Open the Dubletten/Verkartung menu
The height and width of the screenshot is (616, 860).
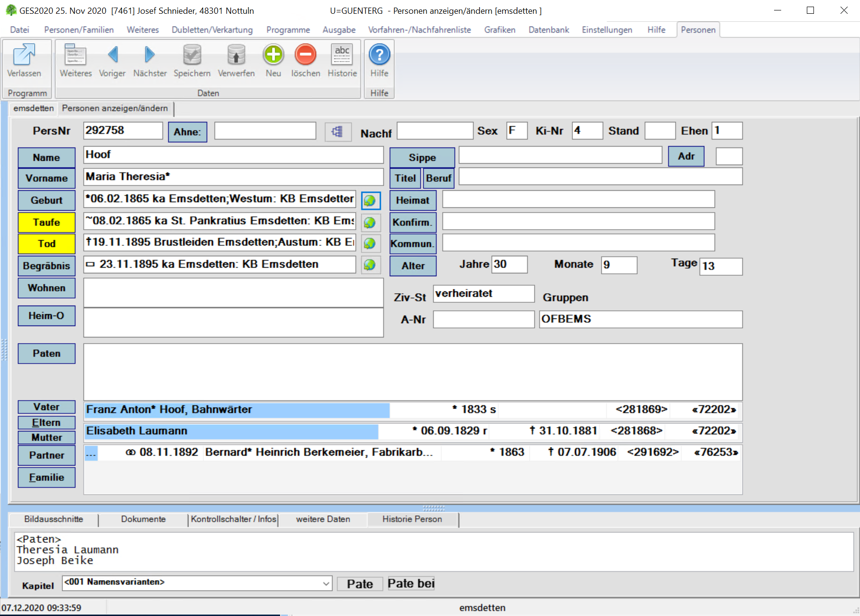[x=212, y=29]
